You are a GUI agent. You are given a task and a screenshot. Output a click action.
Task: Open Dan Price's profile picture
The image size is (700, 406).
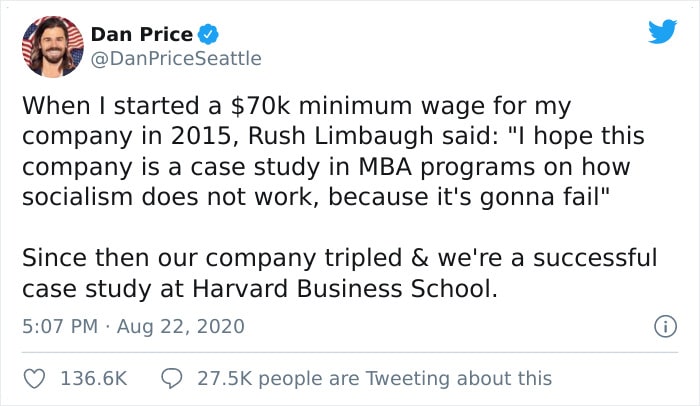[x=53, y=46]
